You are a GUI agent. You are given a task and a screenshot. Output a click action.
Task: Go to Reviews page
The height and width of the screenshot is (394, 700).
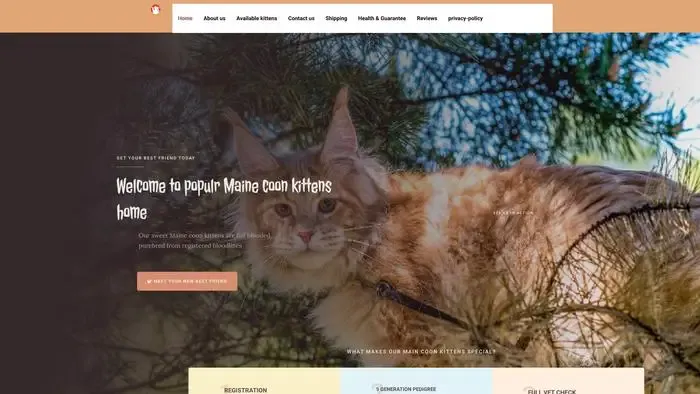point(427,18)
